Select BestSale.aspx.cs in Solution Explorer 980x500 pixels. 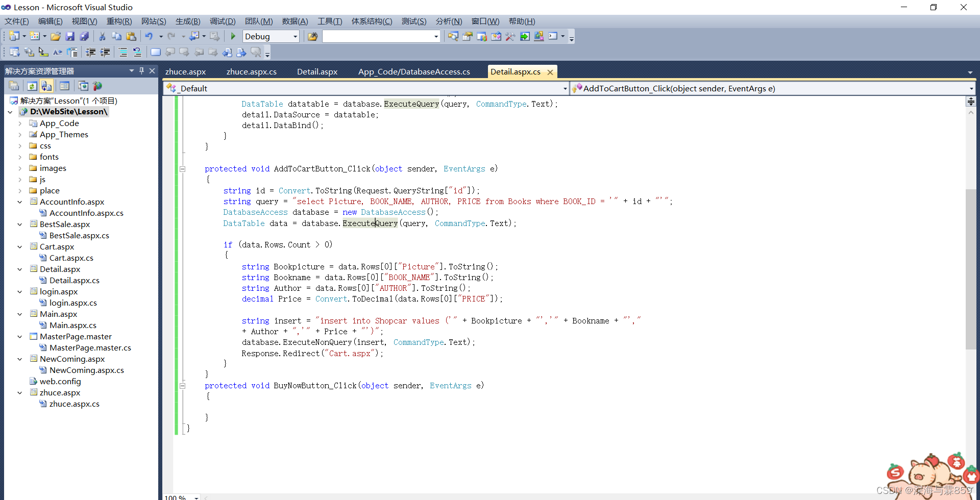point(79,235)
